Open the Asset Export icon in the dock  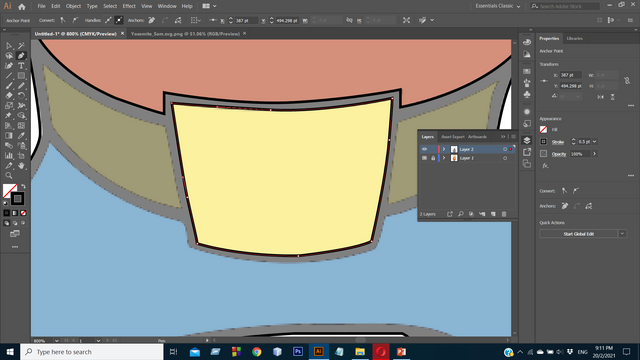pos(527,152)
